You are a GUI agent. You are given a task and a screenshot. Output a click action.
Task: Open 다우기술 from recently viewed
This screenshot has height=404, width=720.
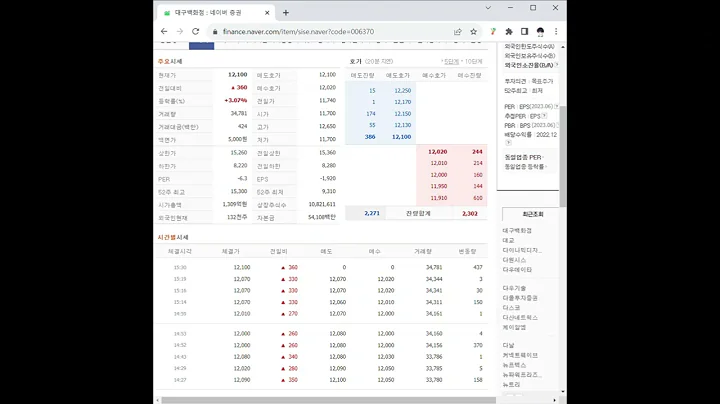[514, 288]
